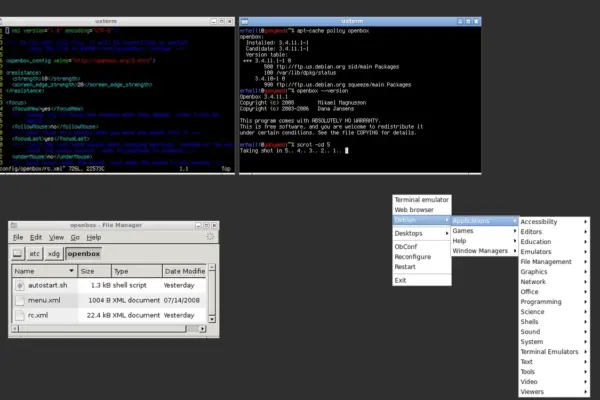This screenshot has width=600, height=400.
Task: Open the View menu in File Manager
Action: click(x=56, y=237)
